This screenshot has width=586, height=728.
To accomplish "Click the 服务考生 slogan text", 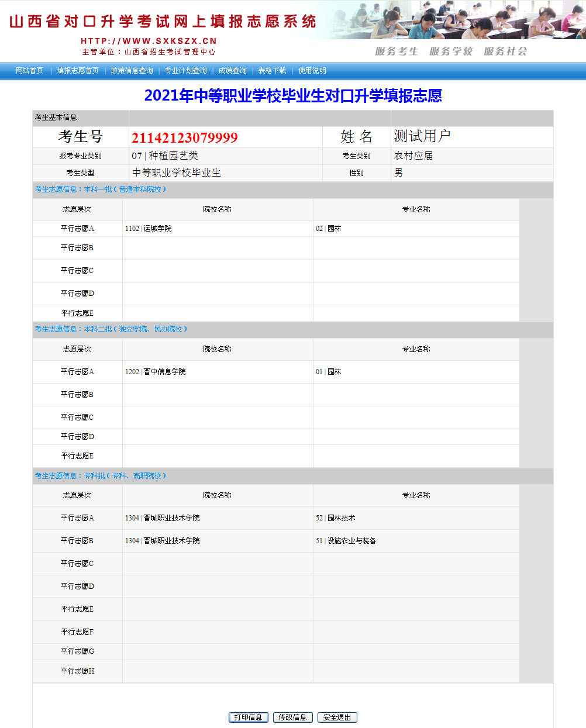I will [x=397, y=51].
